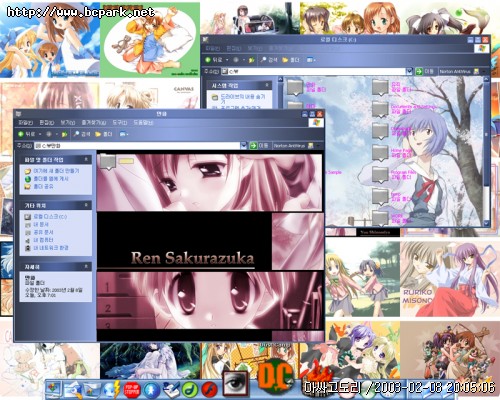Click the Forward arrow in front Explorer window
This screenshot has height=400, width=500.
[x=49, y=134]
